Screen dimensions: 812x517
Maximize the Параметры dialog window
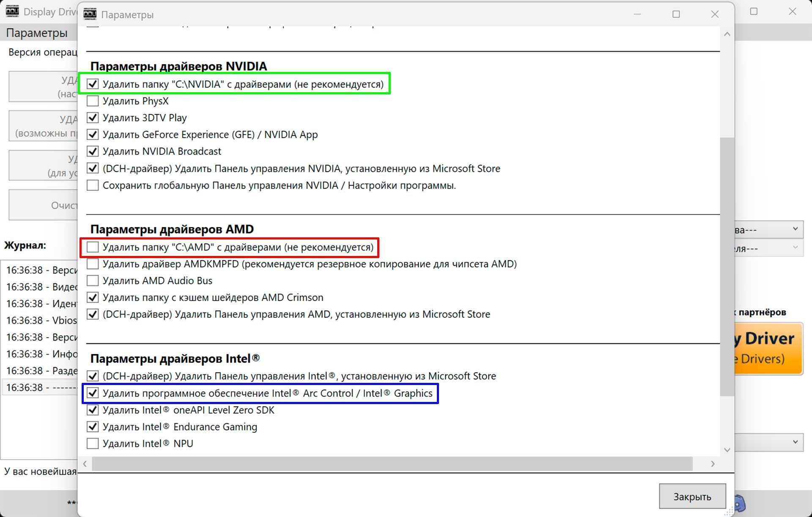(x=676, y=14)
